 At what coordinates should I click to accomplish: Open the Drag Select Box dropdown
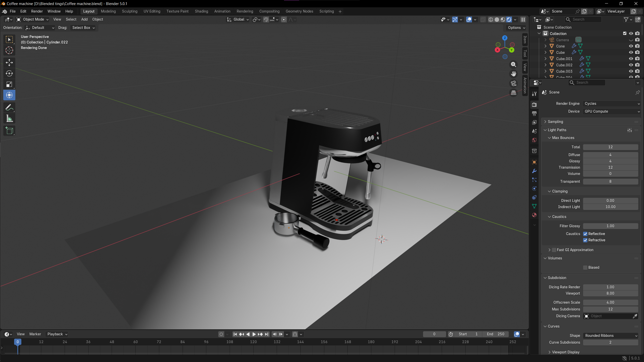(x=83, y=28)
